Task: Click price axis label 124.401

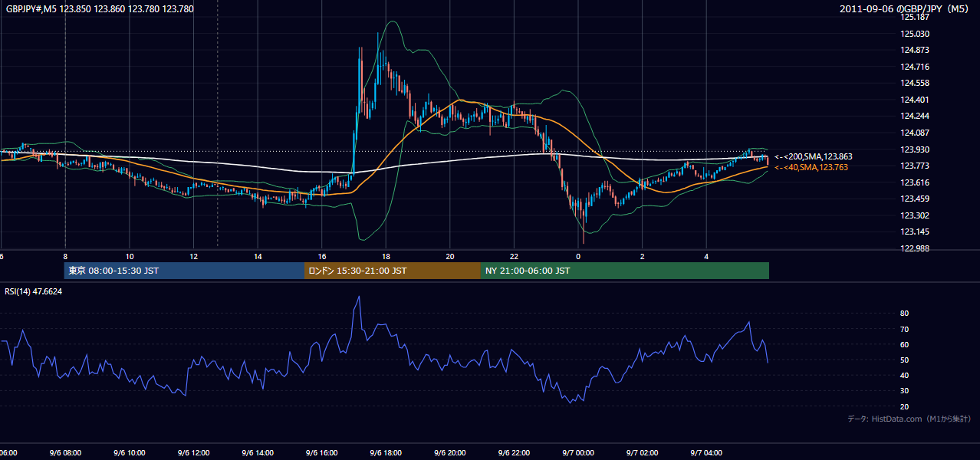Action: 915,100
